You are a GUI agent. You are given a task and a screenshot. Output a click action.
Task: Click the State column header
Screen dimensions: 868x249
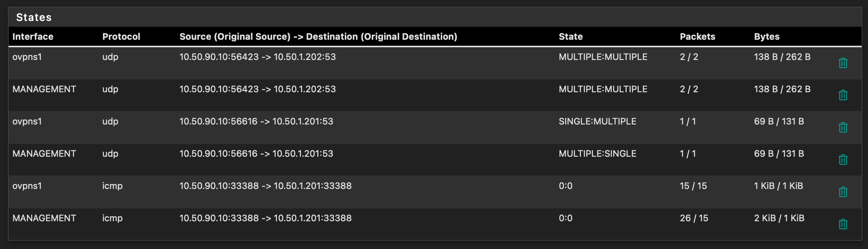point(570,37)
